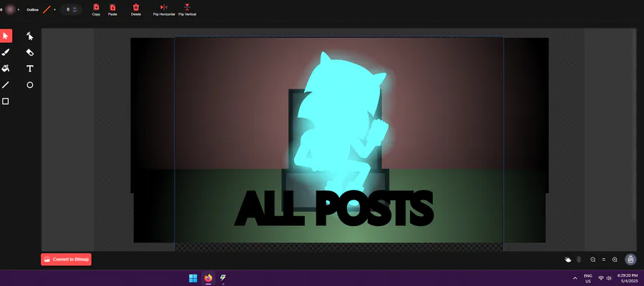Screen dimensions: 644x286
Task: Click the Paste button
Action: pos(112,9)
